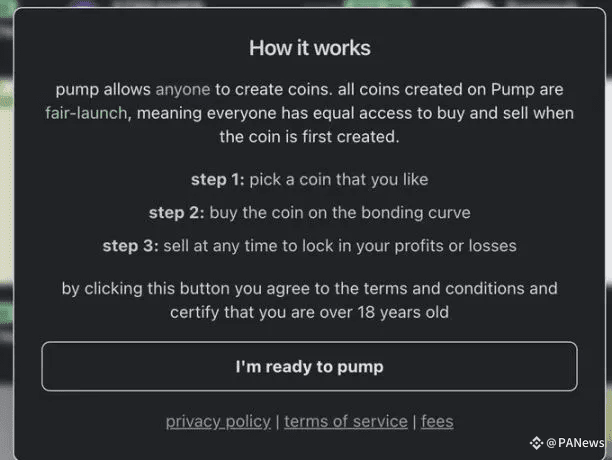Click the "terms and conditions" agreement sentence
The image size is (612, 460).
pos(310,289)
